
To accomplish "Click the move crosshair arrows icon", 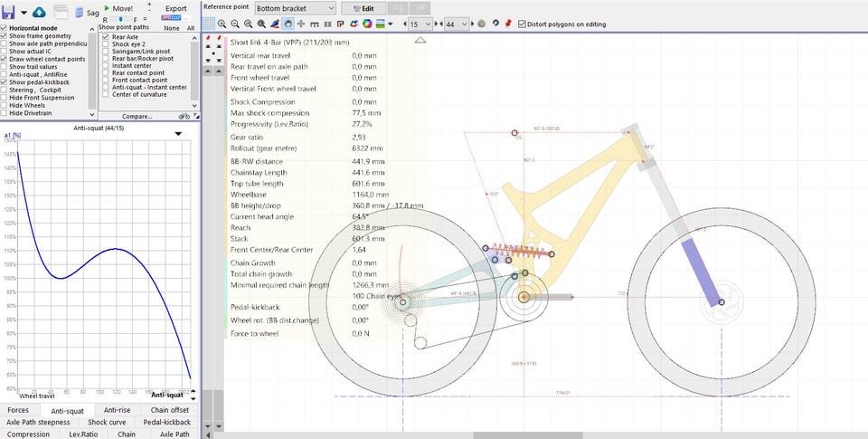I will tap(301, 24).
